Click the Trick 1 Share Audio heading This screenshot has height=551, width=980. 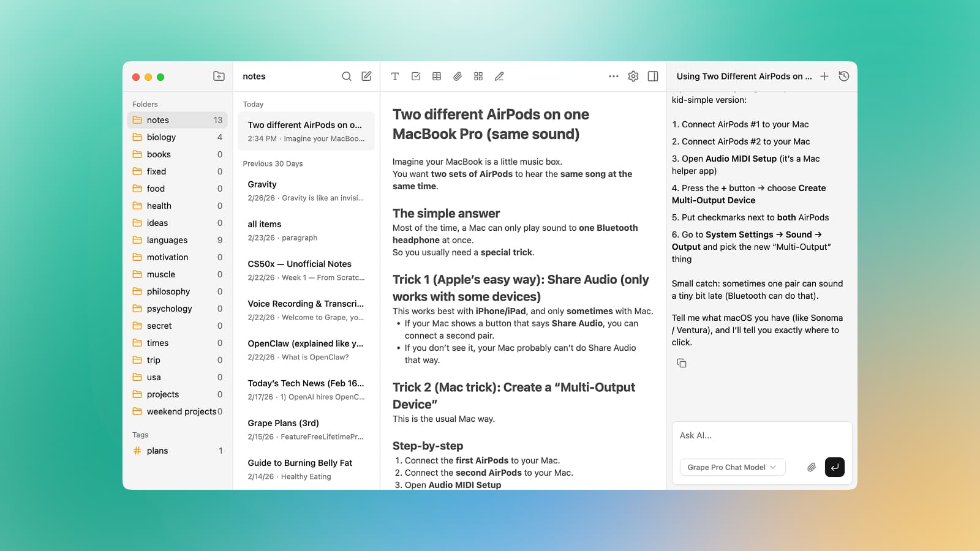[x=521, y=288]
